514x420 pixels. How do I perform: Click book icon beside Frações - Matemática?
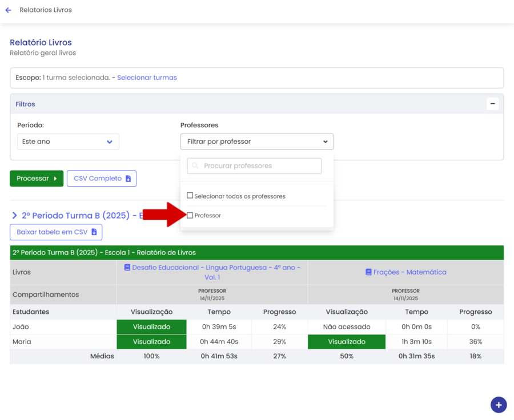coord(368,272)
